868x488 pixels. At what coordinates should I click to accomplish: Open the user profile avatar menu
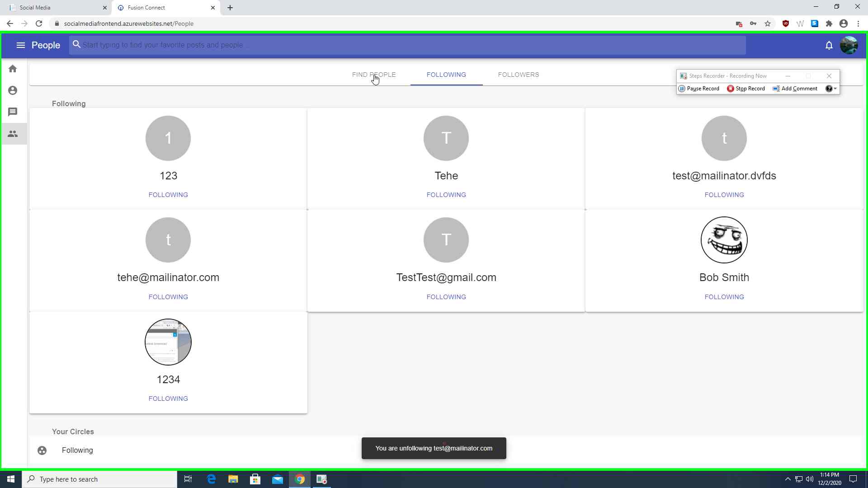point(849,45)
